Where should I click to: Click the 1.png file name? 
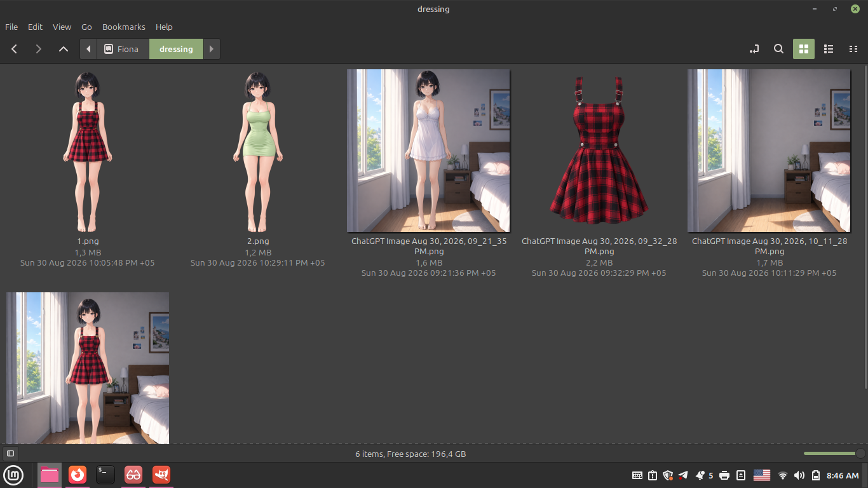pos(88,241)
